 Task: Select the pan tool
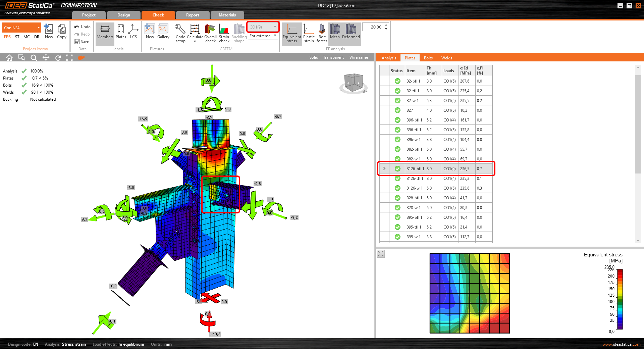pyautogui.click(x=46, y=58)
